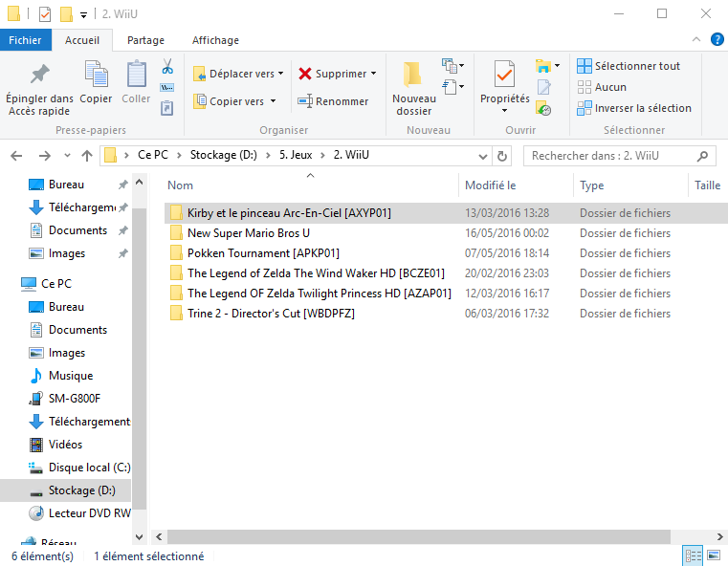
Task: Collapse the ribbon with the chevron
Action: (x=696, y=40)
